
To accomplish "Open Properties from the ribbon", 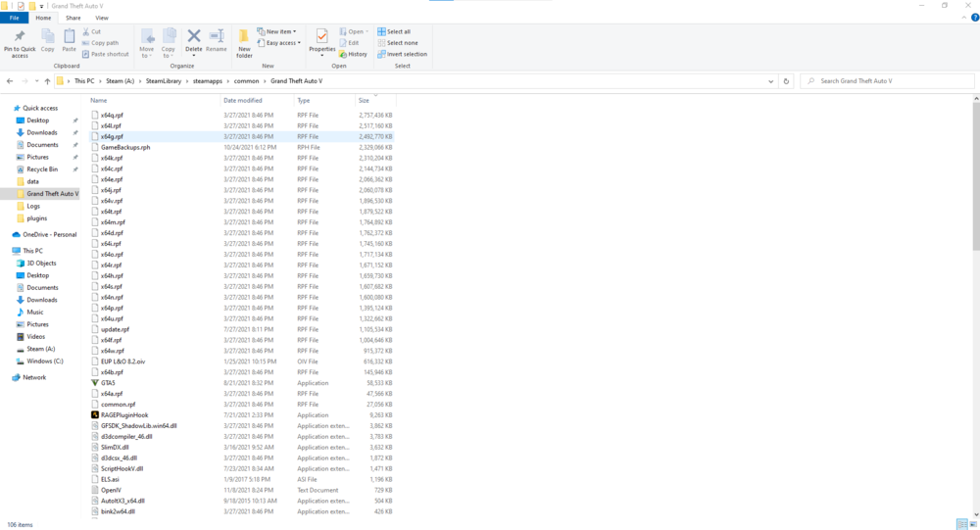I will [x=321, y=40].
